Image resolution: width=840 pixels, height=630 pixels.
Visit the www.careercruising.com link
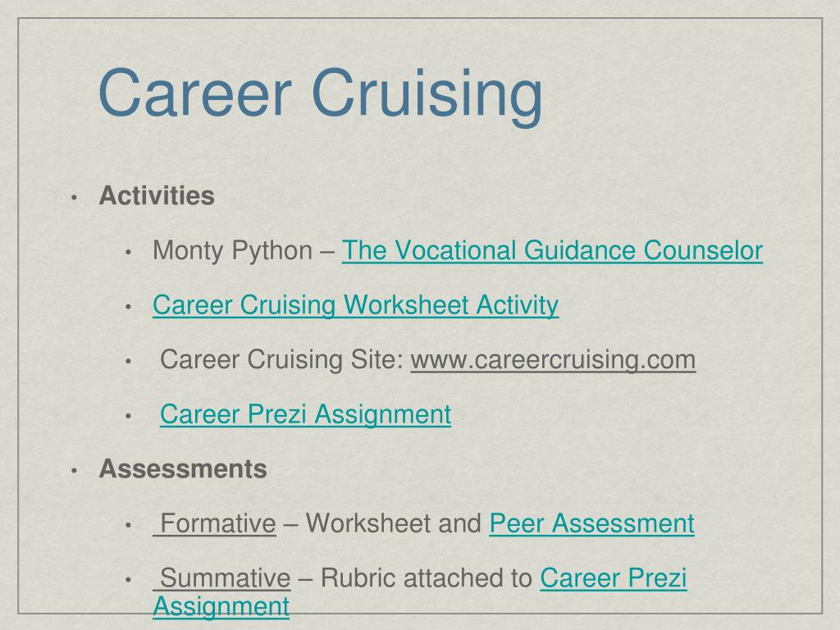click(x=554, y=359)
